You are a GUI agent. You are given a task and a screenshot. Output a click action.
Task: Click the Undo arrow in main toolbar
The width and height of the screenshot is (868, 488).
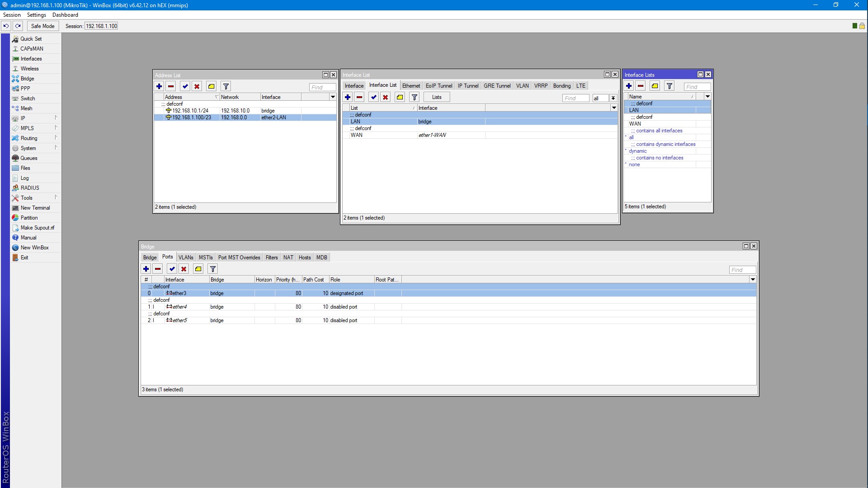[6, 26]
